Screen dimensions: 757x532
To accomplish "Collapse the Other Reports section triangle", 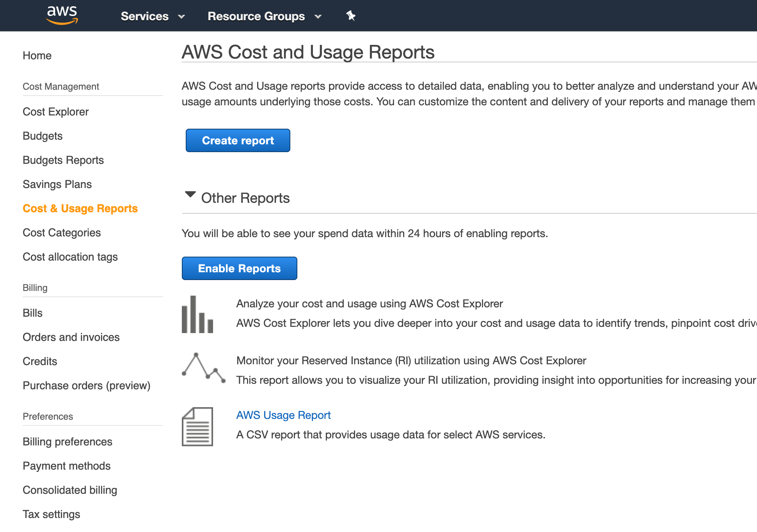I will 190,195.
